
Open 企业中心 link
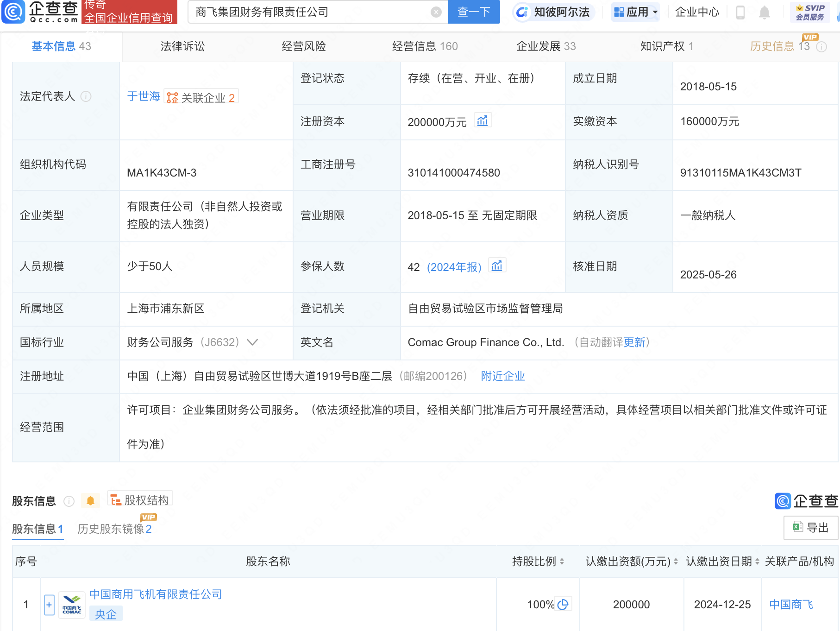click(697, 12)
